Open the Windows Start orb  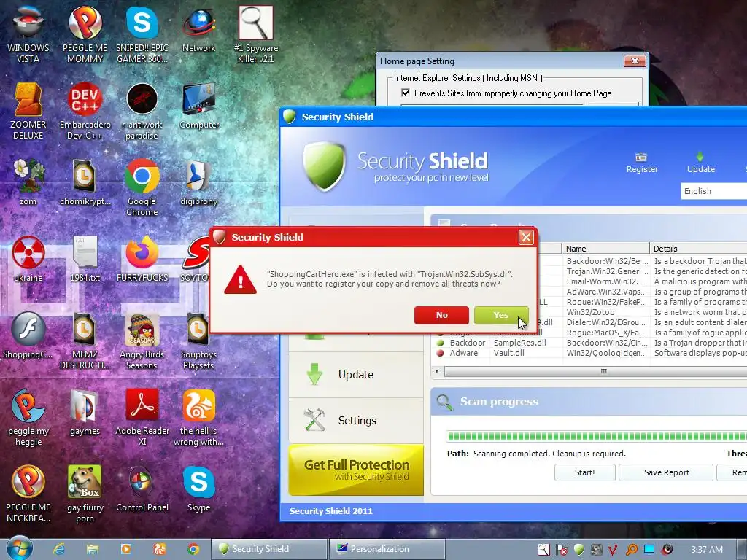20,548
